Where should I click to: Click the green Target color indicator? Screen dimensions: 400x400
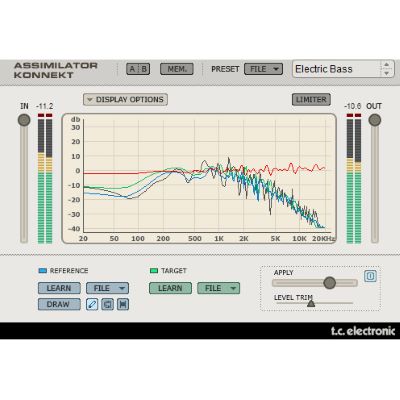coord(154,271)
